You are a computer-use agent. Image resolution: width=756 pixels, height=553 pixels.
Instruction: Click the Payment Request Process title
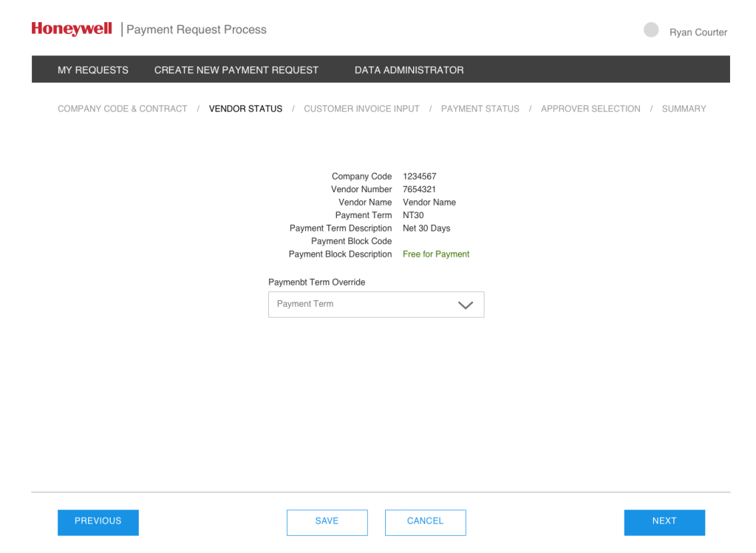pyautogui.click(x=197, y=30)
